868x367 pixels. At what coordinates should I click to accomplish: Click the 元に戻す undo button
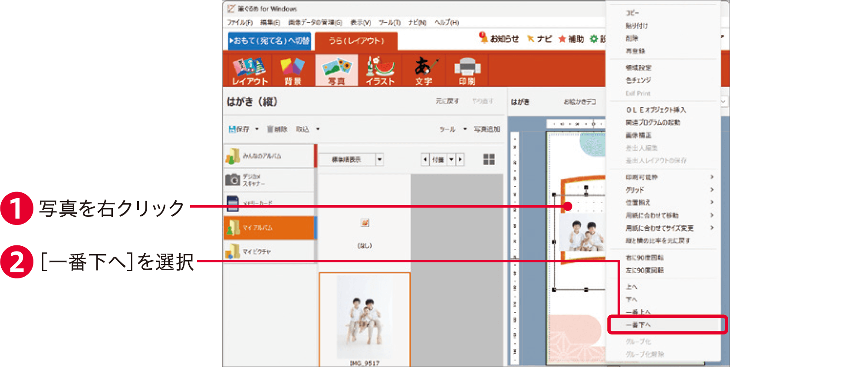click(447, 101)
